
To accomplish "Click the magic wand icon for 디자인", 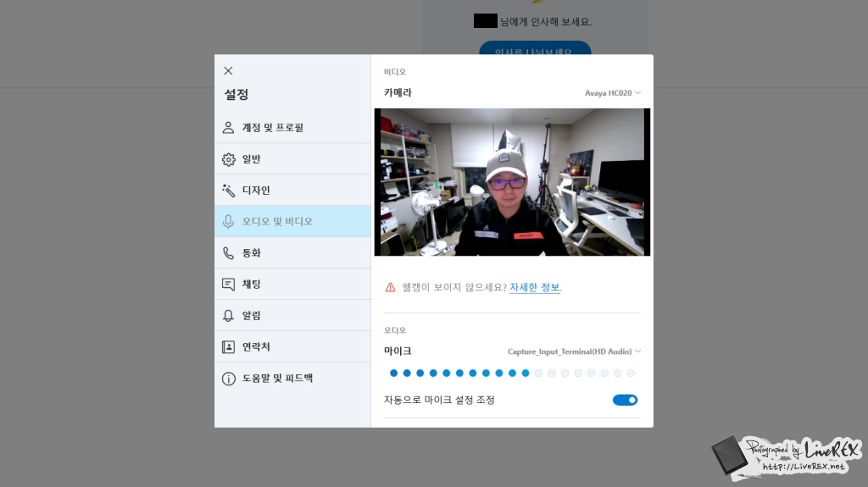I will [229, 191].
